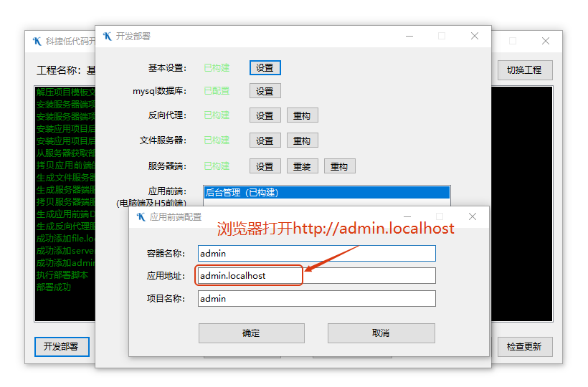Click the 检查更新 button
The width and height of the screenshot is (588, 387).
point(524,347)
